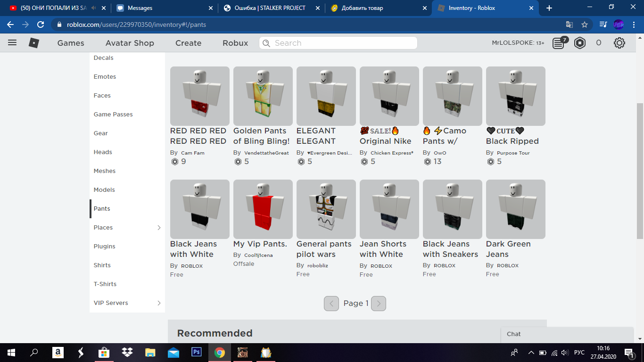
Task: Open the My Vip Pants thumbnail
Action: tap(263, 209)
